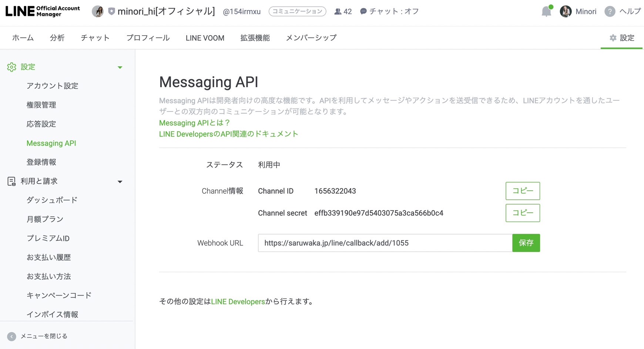Screen dimensions: 644x349
Task: Open アカウント設定 in the sidebar
Action: point(53,86)
